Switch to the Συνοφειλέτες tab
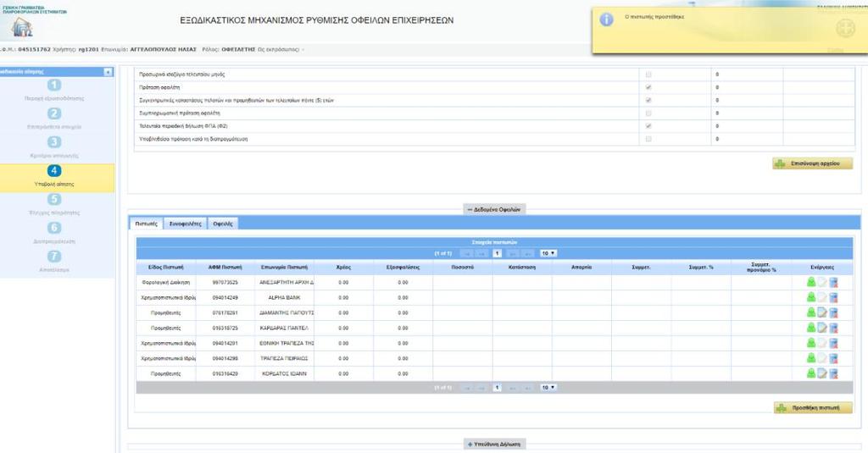The width and height of the screenshot is (868, 453). tap(186, 224)
